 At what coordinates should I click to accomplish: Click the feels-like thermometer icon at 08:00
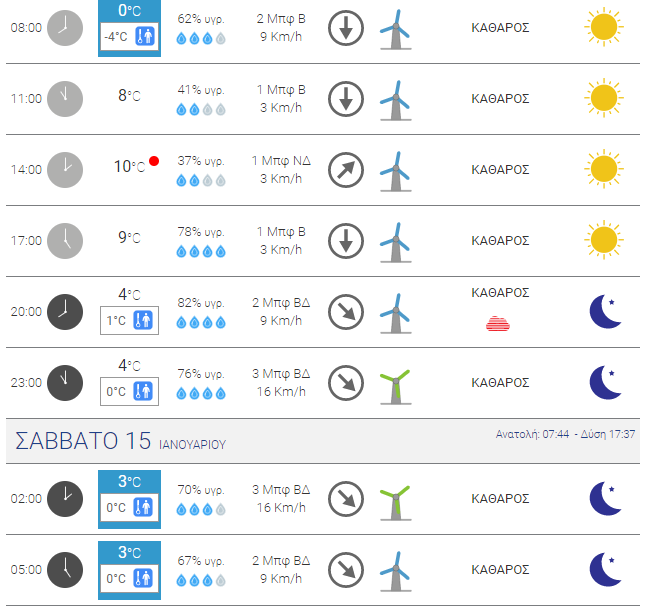(145, 36)
